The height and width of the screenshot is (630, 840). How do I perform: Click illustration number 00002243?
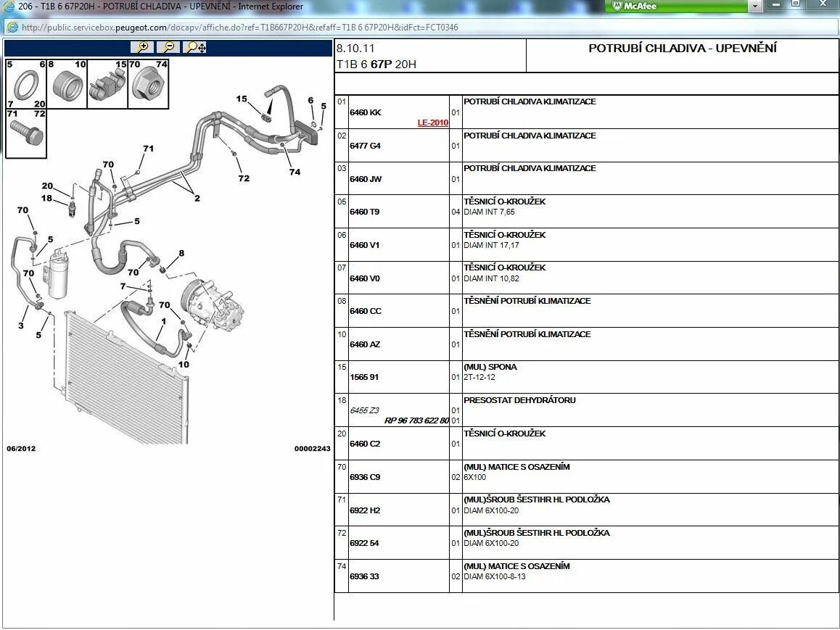click(313, 449)
